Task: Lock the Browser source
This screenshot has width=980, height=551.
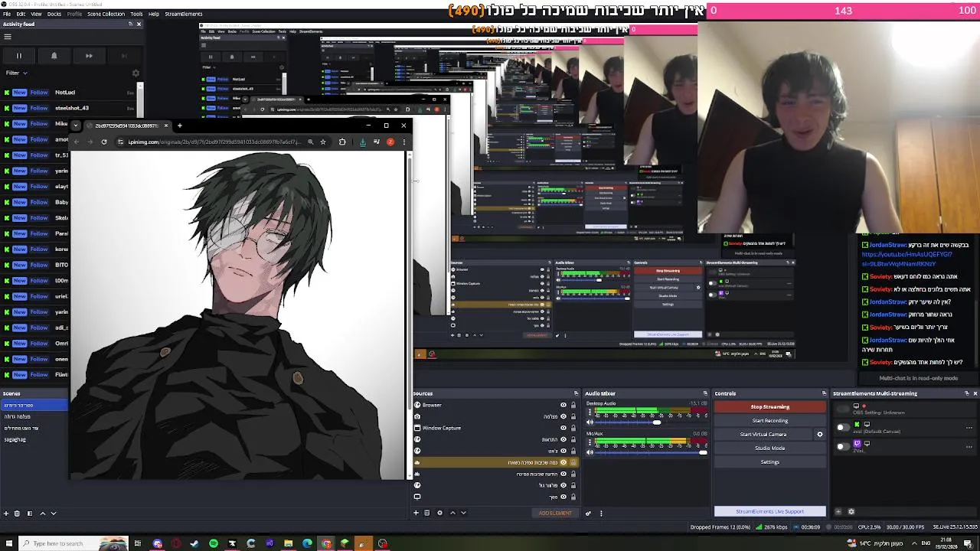Action: [x=573, y=405]
